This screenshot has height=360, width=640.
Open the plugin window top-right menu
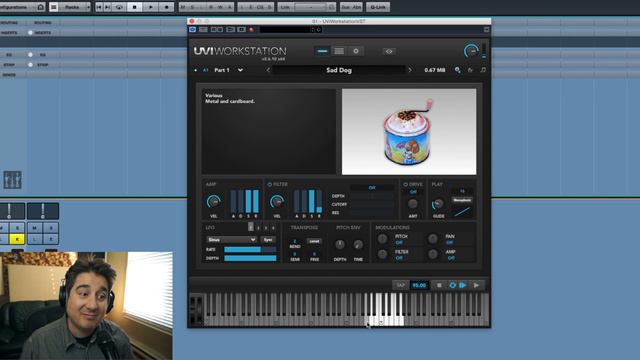487,29
